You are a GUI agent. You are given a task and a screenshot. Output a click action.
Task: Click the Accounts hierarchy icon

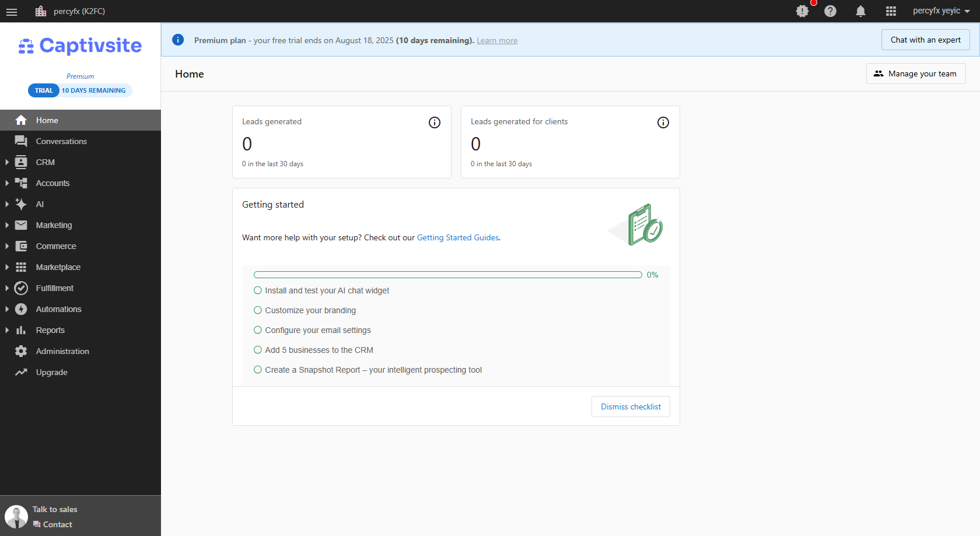[21, 183]
